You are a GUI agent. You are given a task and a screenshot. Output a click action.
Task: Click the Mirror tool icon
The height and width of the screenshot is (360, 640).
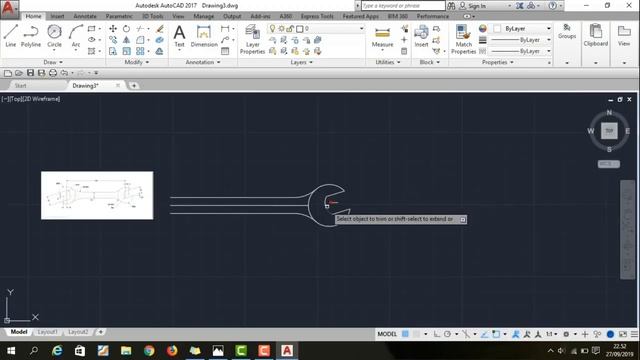pyautogui.click(x=127, y=40)
